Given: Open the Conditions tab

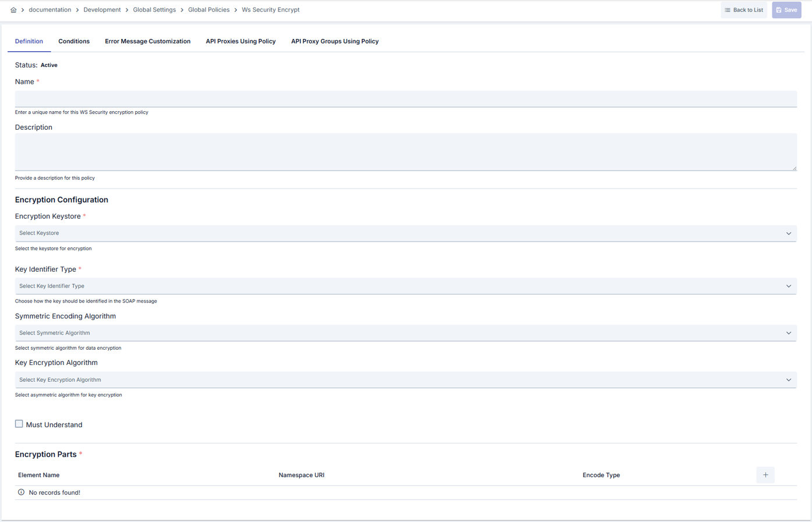Looking at the screenshot, I should pyautogui.click(x=74, y=41).
